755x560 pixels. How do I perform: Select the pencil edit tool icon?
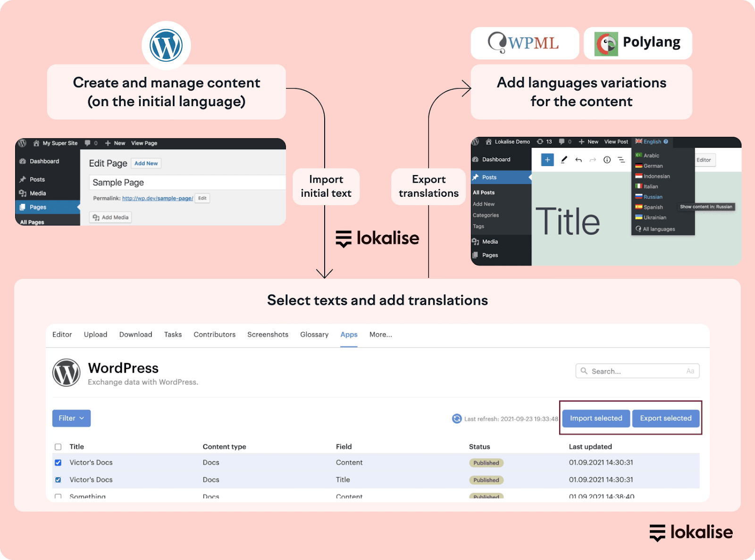563,160
